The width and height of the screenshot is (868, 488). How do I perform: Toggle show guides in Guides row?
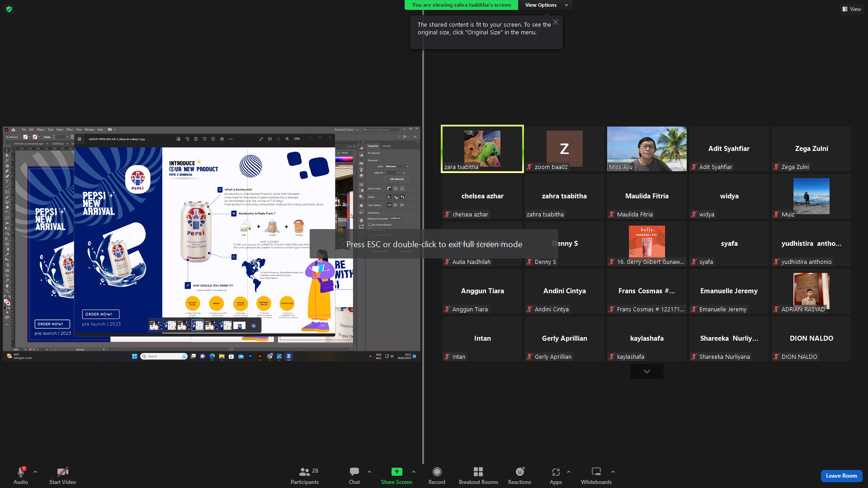389,197
